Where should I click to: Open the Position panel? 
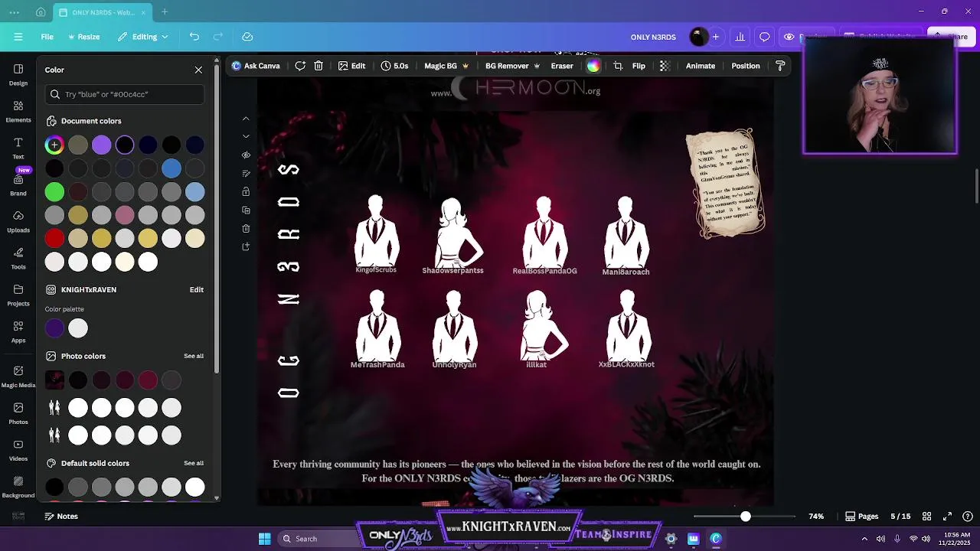(746, 66)
